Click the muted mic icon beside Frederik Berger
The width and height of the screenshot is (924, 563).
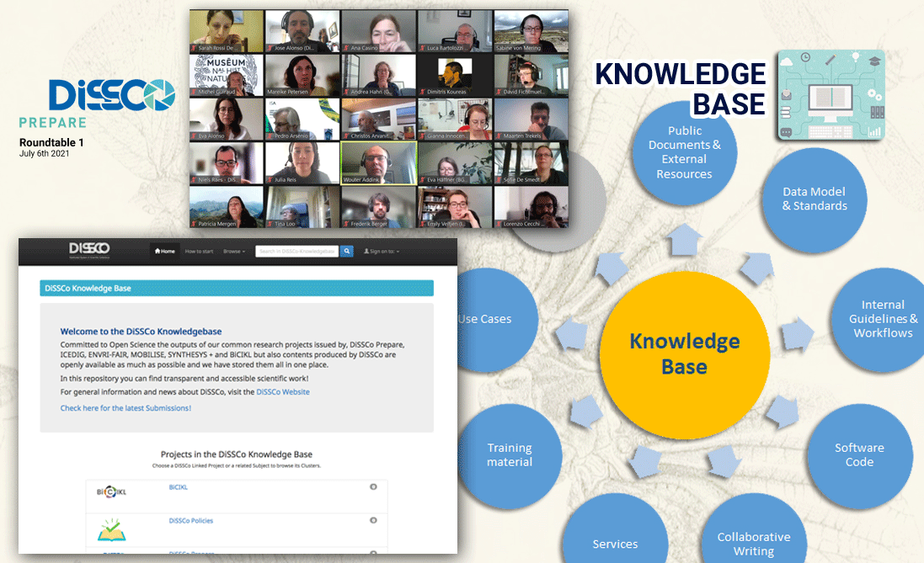pos(346,224)
